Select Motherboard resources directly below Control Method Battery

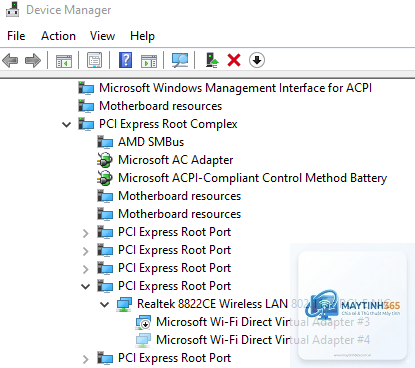point(179,196)
